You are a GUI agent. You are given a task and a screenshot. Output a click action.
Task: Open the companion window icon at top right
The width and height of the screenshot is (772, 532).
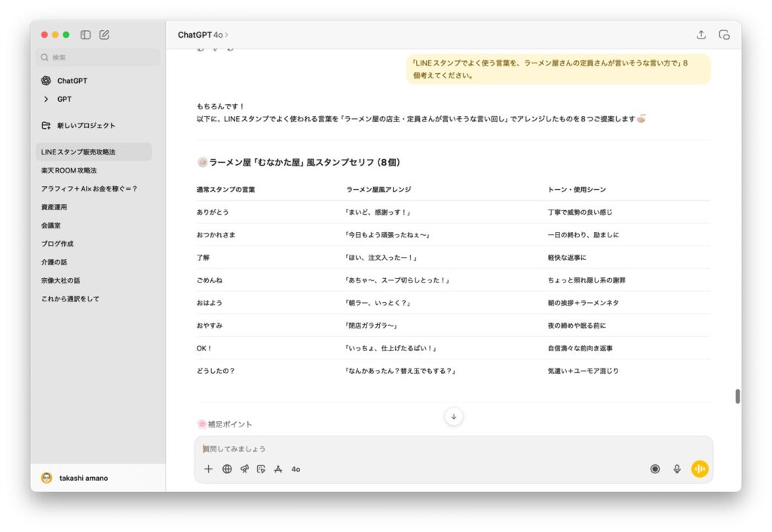point(724,35)
